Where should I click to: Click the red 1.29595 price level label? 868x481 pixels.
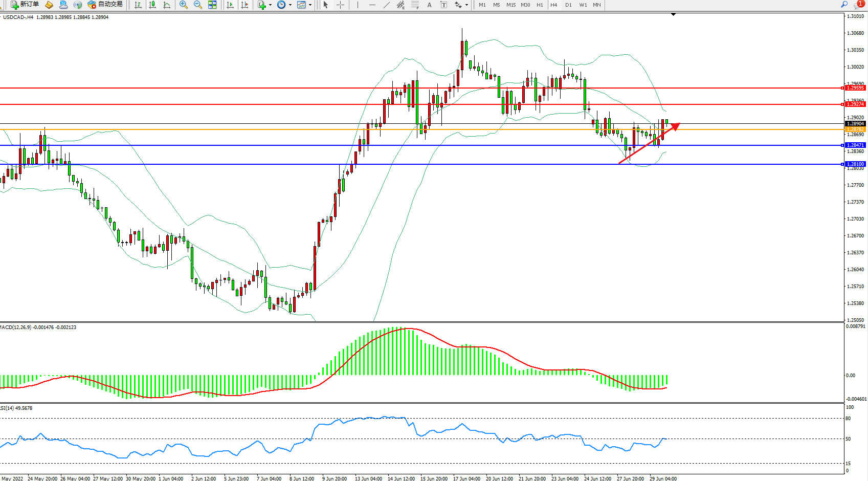coord(855,88)
